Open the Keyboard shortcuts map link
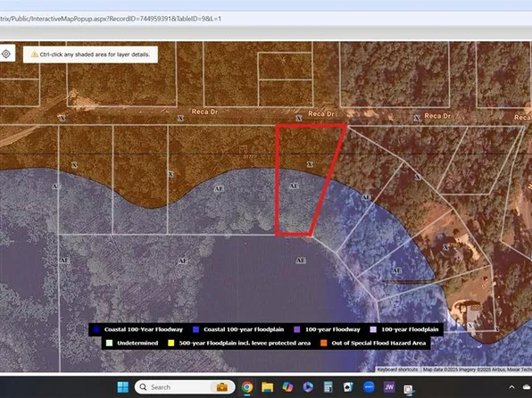The height and width of the screenshot is (398, 532). [x=397, y=369]
